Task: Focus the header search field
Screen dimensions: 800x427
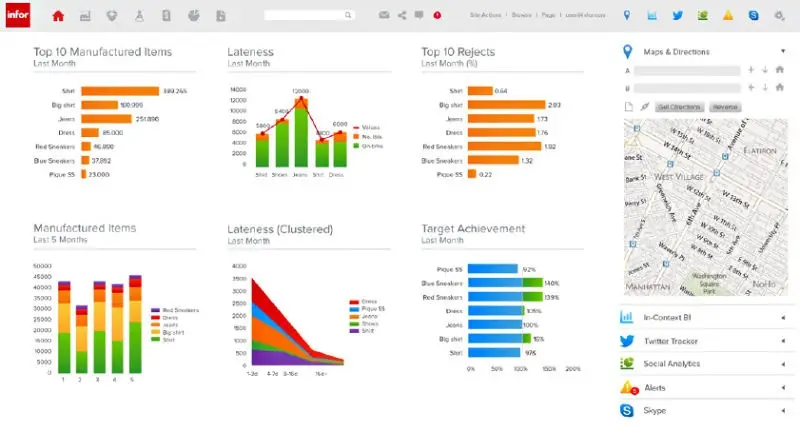Action: tap(309, 15)
